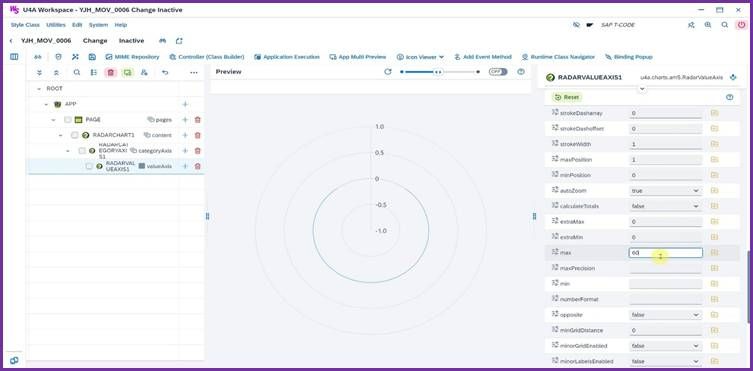Click the red power logoff icon
The image size is (753, 371).
[741, 25]
